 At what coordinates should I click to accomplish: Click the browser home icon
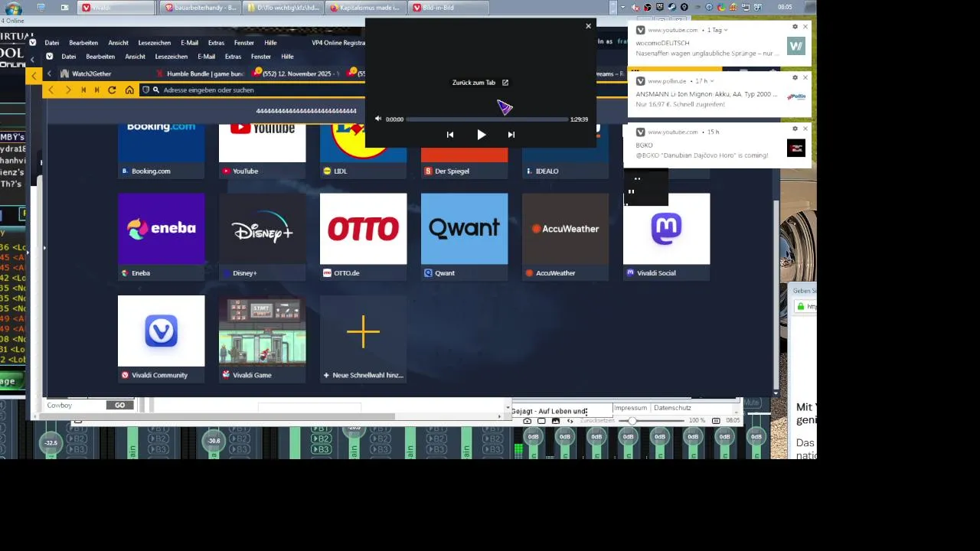pos(129,90)
